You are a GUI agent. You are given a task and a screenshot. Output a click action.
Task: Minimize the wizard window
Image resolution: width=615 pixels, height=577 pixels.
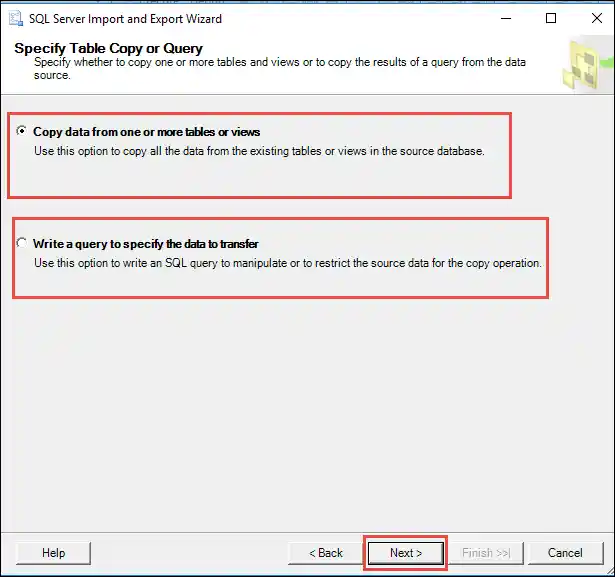506,18
